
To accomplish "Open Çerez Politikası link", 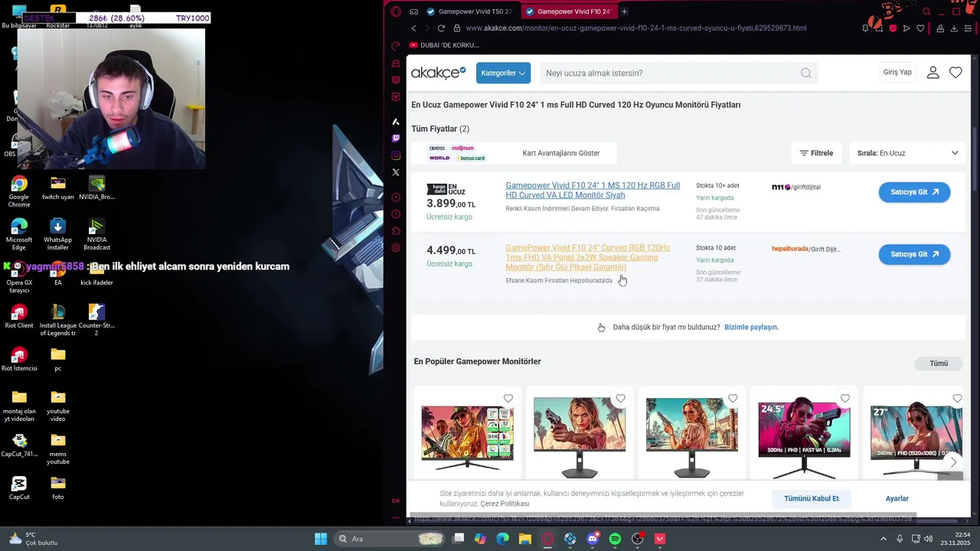I will tap(505, 504).
